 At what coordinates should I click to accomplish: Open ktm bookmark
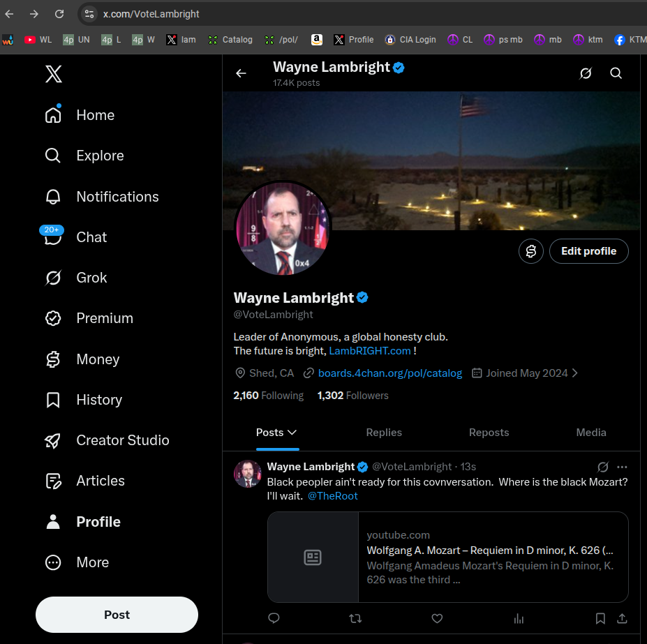[x=588, y=40]
